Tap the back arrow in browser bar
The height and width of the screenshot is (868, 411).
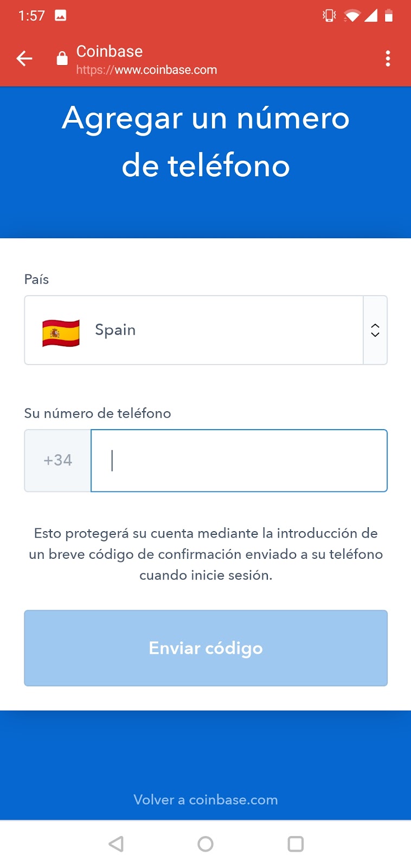[x=24, y=58]
